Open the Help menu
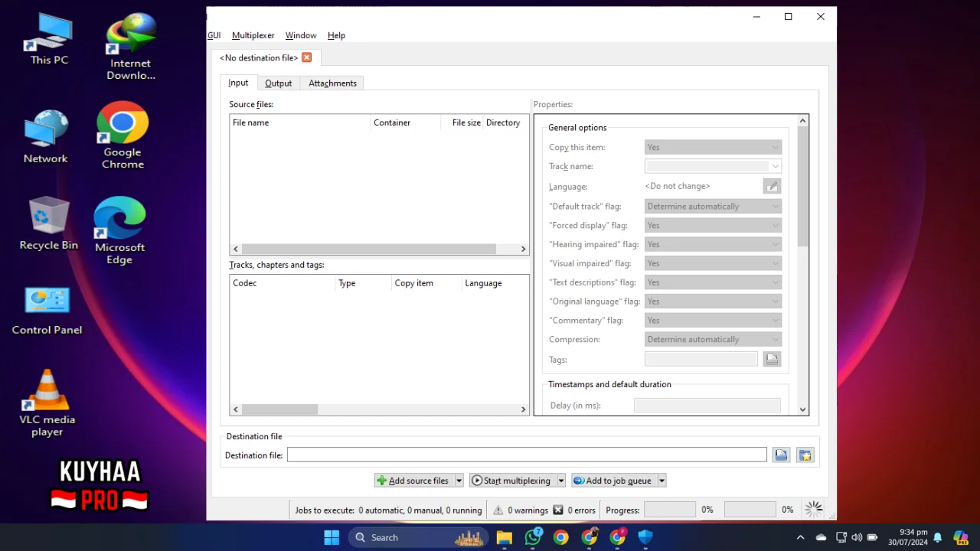The height and width of the screenshot is (551, 980). [336, 35]
